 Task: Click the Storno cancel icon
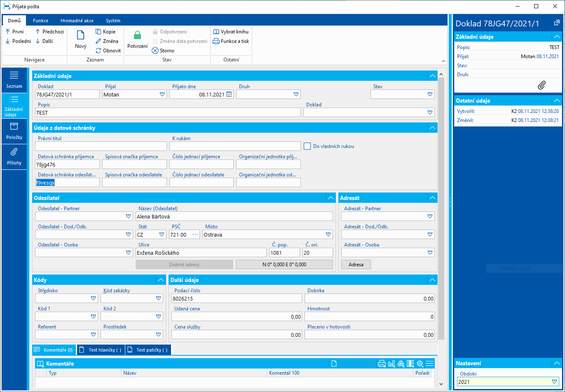[155, 51]
